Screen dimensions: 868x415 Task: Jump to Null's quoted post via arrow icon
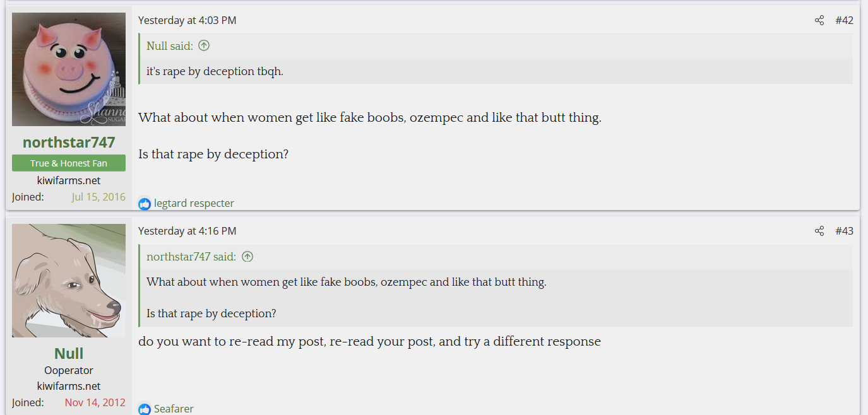(204, 45)
